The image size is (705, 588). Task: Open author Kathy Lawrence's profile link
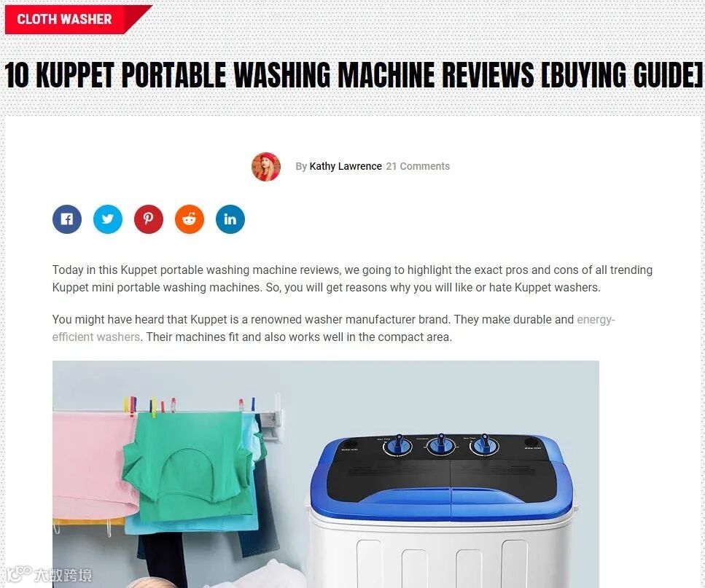point(346,166)
